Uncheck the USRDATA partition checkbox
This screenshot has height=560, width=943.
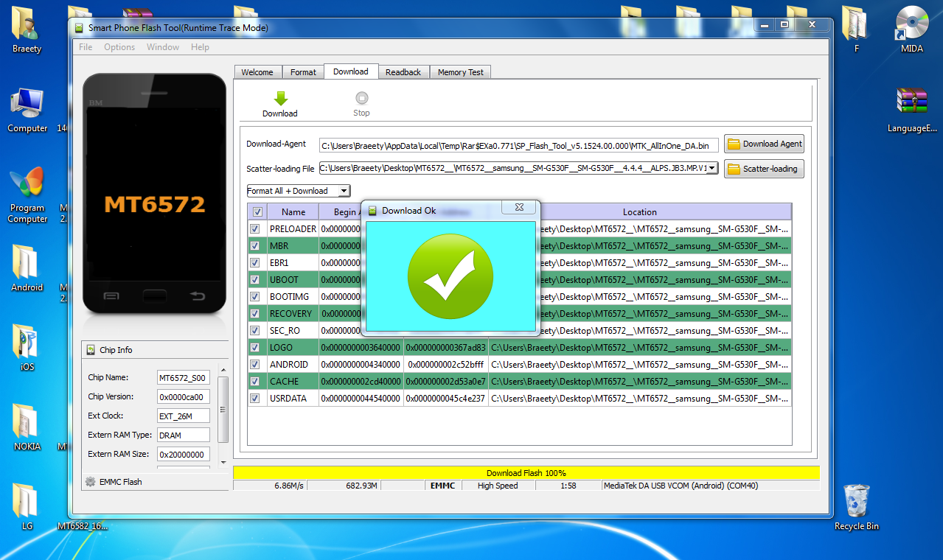point(255,399)
